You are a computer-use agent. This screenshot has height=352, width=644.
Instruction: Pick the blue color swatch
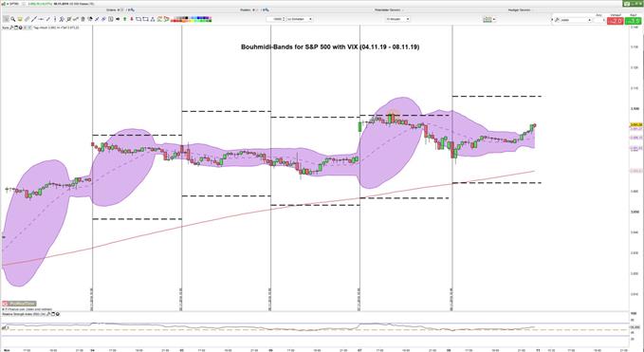click(199, 17)
